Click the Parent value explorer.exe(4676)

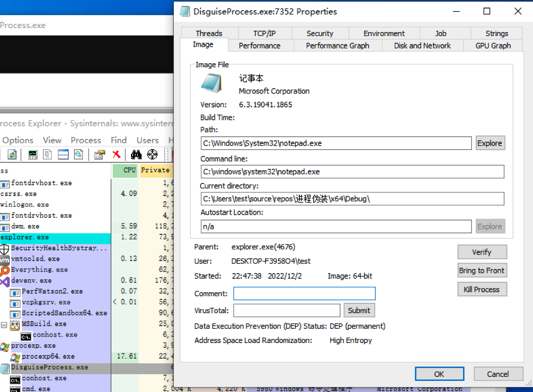pos(263,247)
